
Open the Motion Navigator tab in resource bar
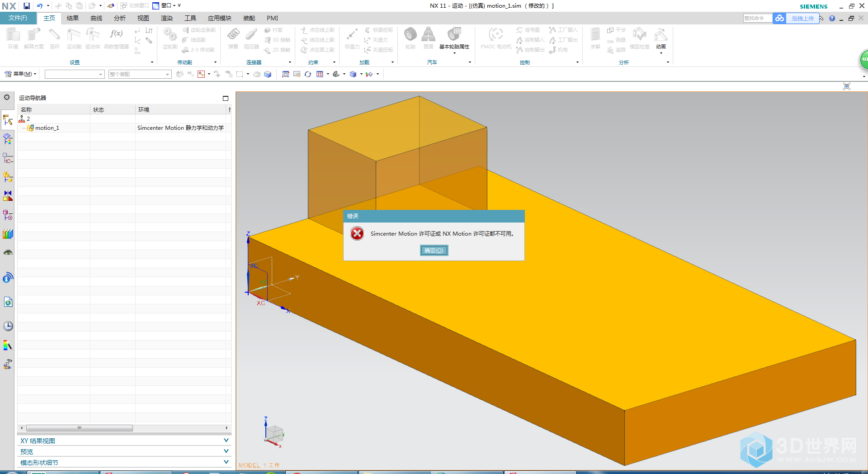click(8, 120)
